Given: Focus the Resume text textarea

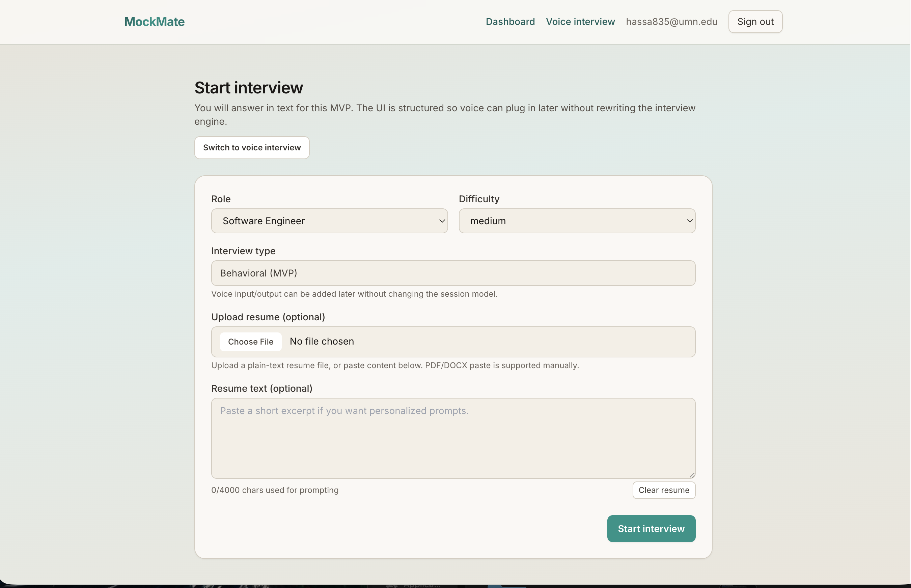Looking at the screenshot, I should [x=453, y=438].
